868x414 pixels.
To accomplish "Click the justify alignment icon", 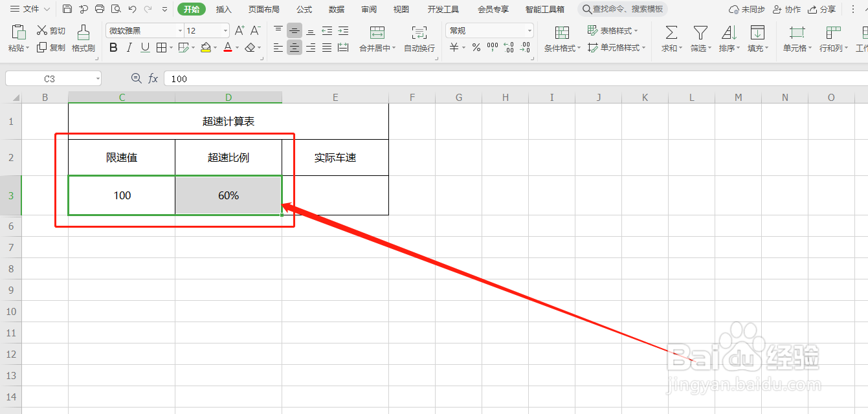I will 327,47.
